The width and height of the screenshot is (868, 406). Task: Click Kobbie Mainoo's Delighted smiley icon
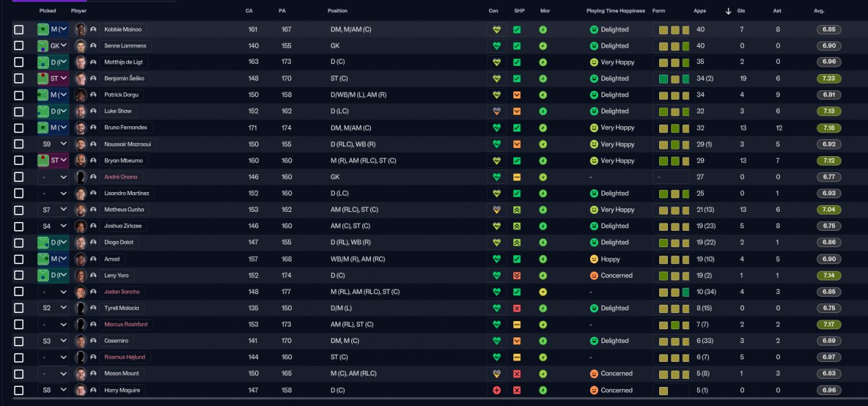pyautogui.click(x=594, y=30)
